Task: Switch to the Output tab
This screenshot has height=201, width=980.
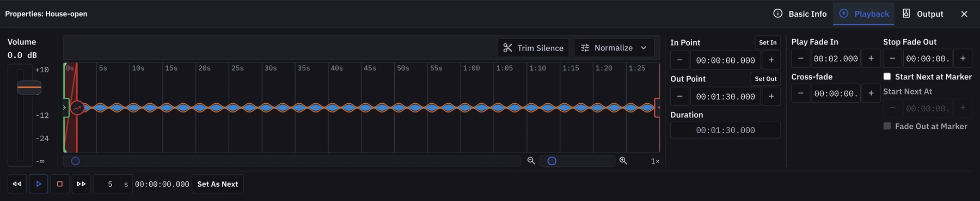Action: point(923,14)
